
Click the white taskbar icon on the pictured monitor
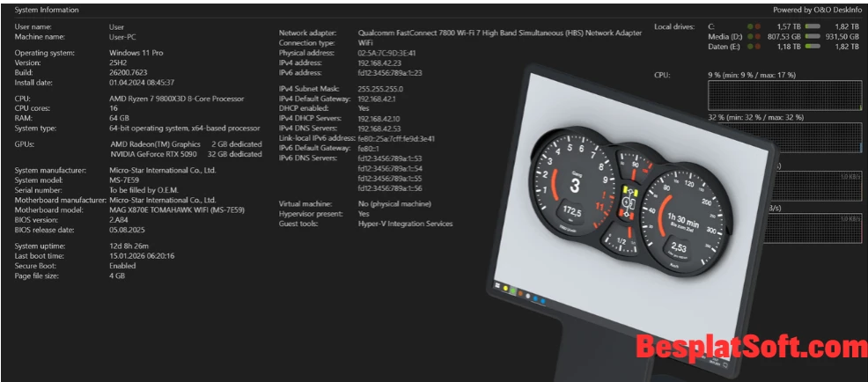tap(528, 296)
